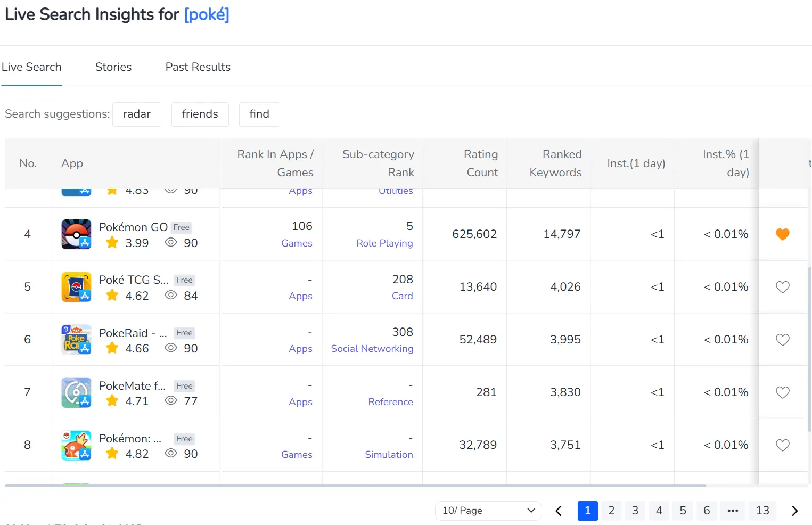The width and height of the screenshot is (812, 525).
Task: Favorite Poké TCG using the heart icon
Action: pos(782,287)
